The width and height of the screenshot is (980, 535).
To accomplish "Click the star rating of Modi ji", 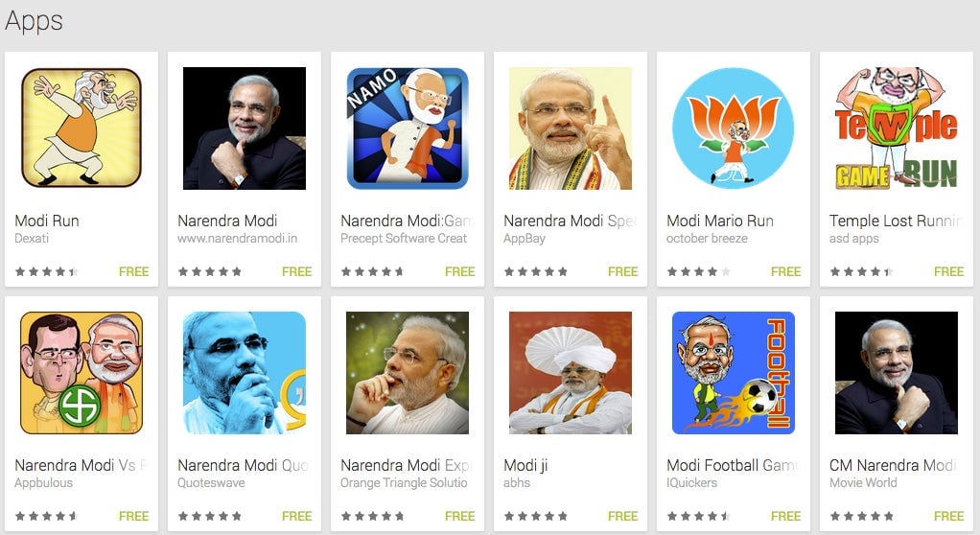I will (536, 516).
